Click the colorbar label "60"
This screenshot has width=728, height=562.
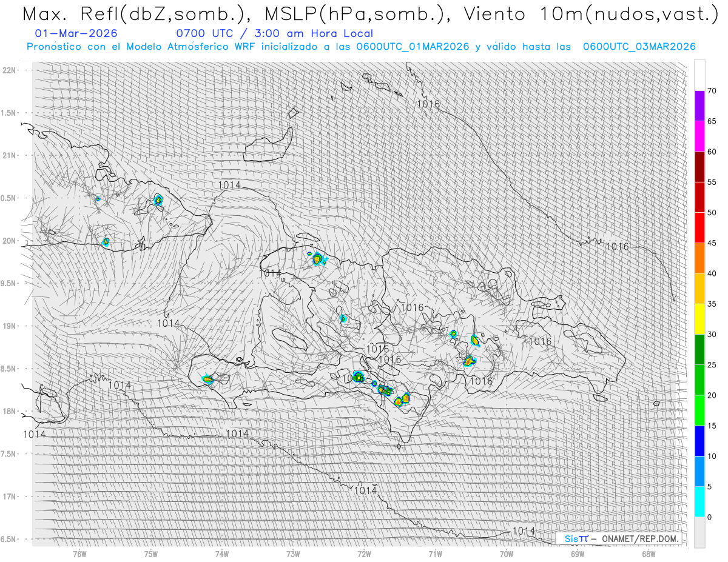click(x=712, y=152)
